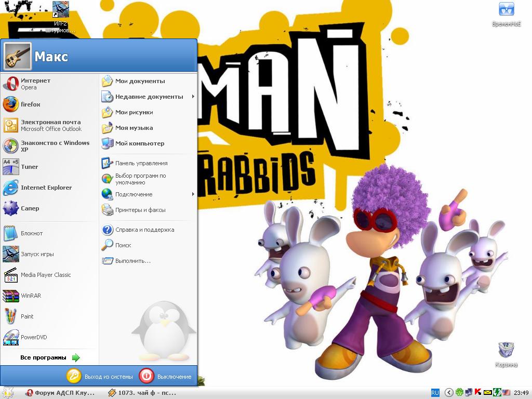Open Выбор программ по умолчанию
The image size is (532, 399).
[x=148, y=179]
